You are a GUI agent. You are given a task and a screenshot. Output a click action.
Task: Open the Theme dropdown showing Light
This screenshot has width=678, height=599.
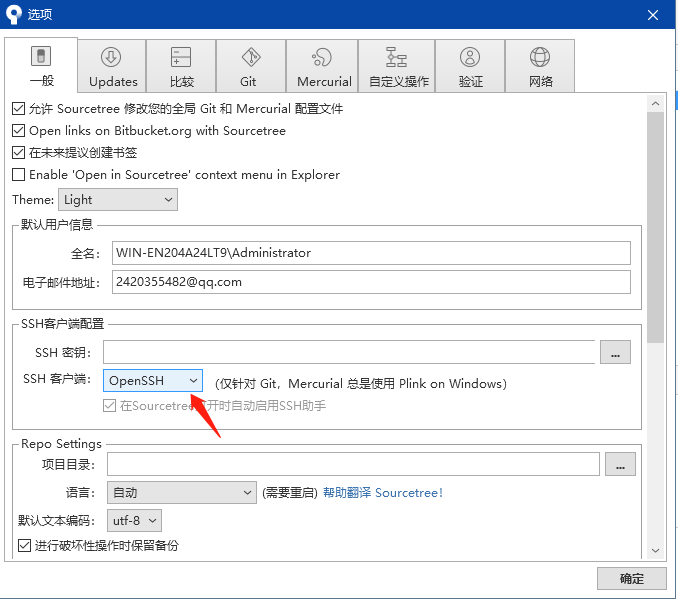click(118, 200)
